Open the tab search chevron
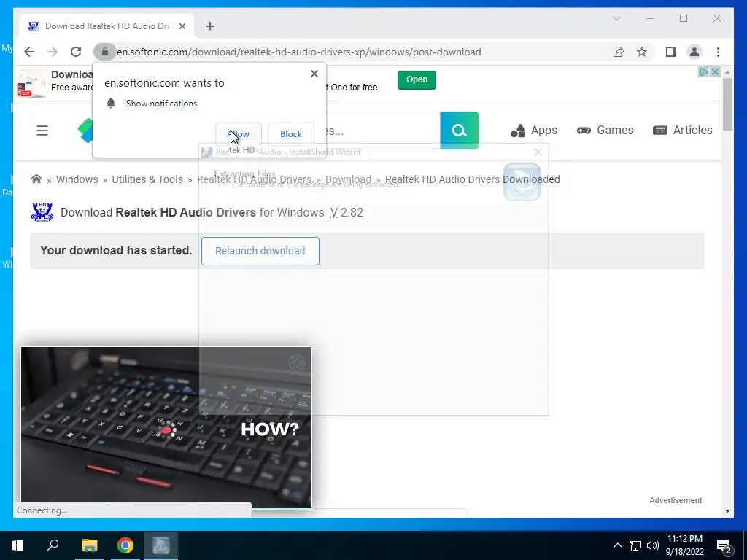Screen dimensions: 747x560 pyautogui.click(x=616, y=18)
